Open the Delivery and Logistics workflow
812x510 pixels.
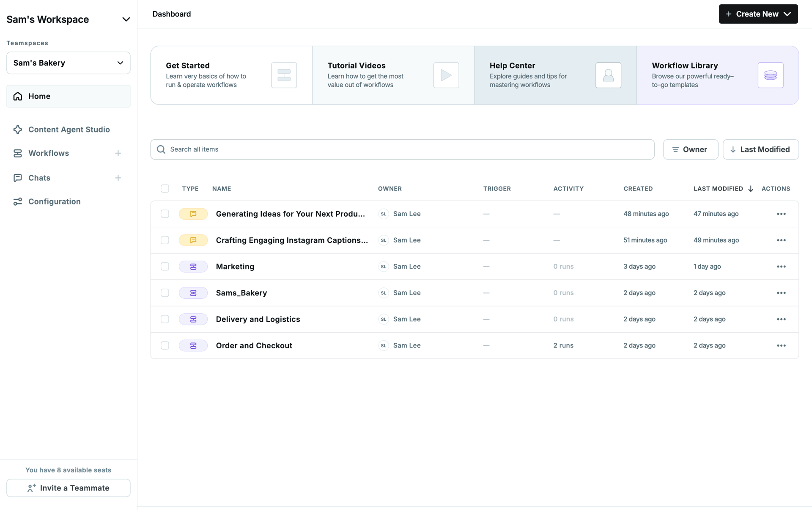pos(258,319)
